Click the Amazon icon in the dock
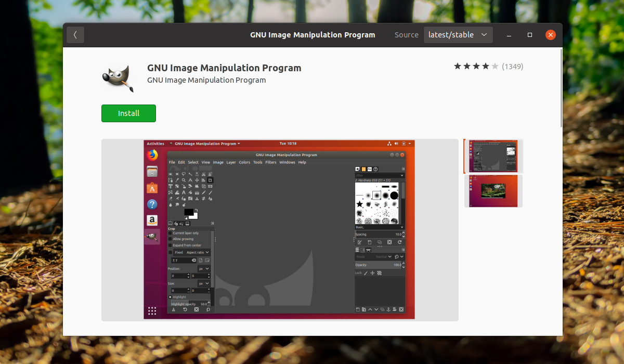 tap(152, 220)
